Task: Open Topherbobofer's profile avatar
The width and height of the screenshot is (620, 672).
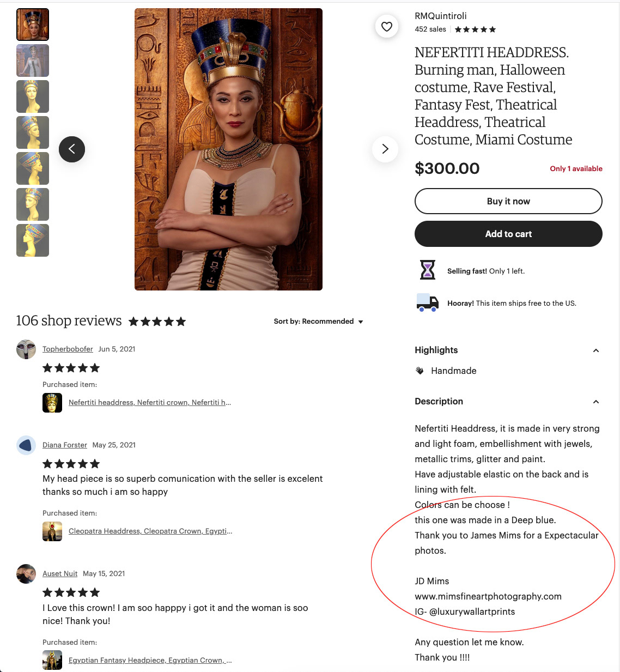Action: pyautogui.click(x=26, y=349)
